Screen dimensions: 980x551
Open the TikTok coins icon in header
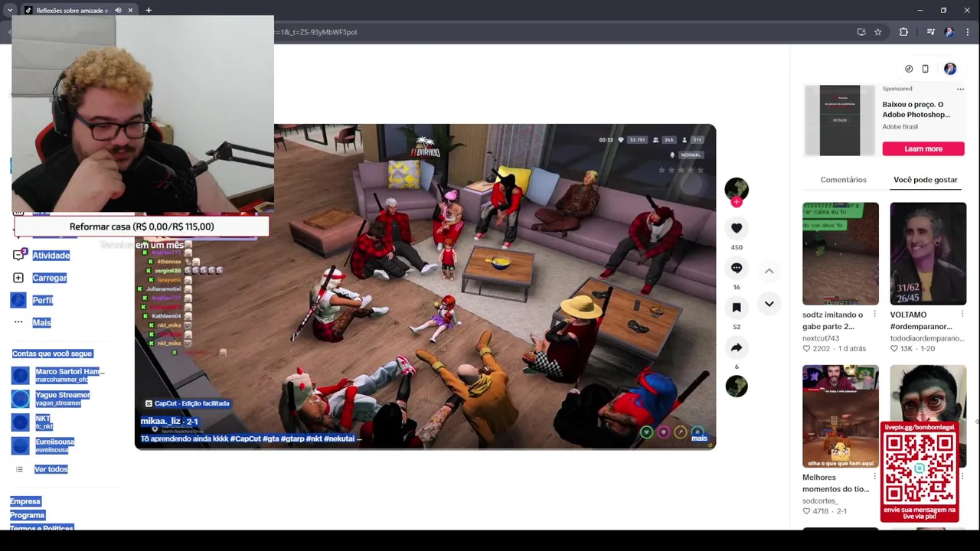909,69
